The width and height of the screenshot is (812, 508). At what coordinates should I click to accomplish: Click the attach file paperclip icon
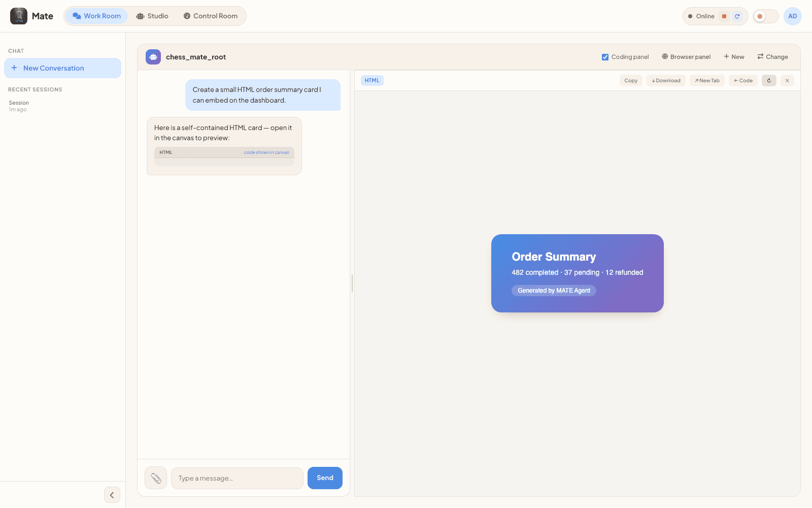[156, 478]
